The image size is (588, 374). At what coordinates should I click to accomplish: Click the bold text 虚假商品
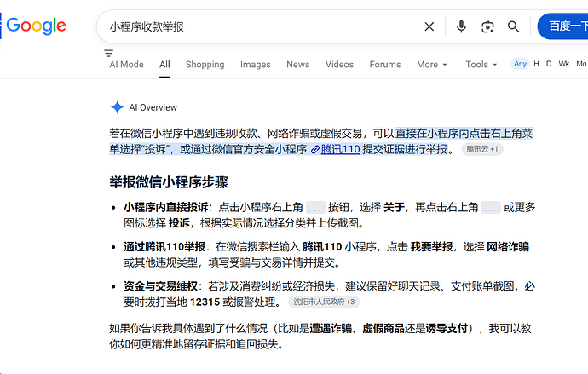tap(383, 329)
